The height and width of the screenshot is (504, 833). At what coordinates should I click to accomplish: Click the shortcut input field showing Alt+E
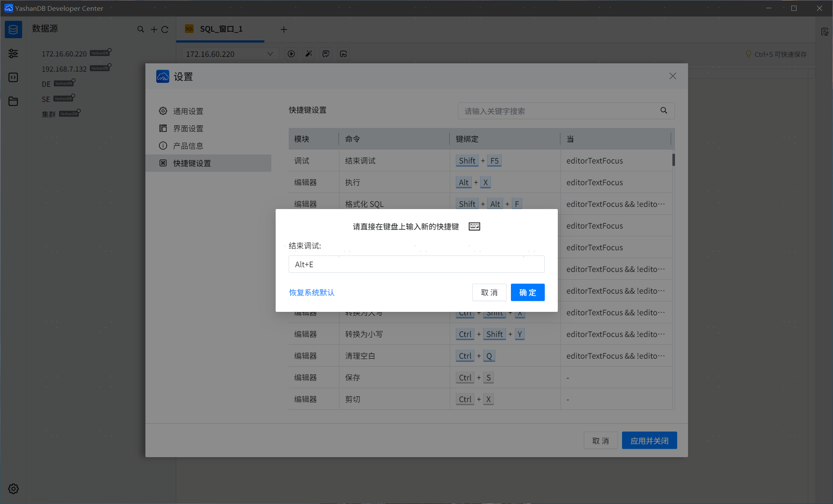pyautogui.click(x=416, y=264)
